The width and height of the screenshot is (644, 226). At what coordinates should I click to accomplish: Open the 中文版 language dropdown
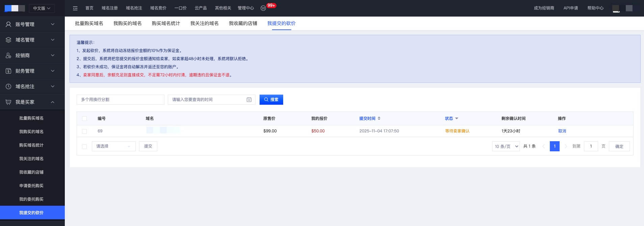click(42, 8)
